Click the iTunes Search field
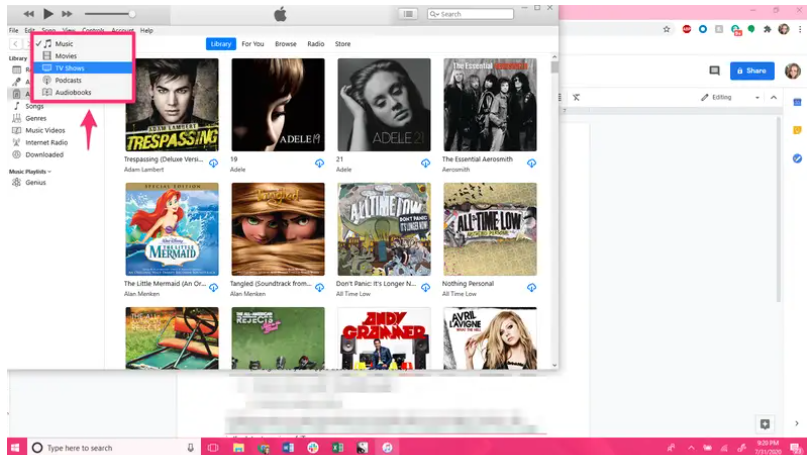Viewport: 808px width, 457px height. click(x=470, y=14)
